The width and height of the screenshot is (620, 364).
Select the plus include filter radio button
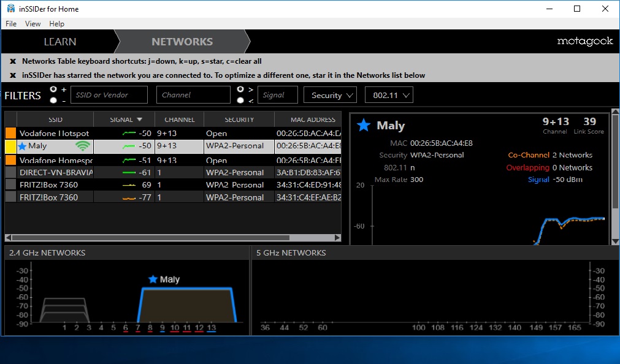[x=53, y=89]
